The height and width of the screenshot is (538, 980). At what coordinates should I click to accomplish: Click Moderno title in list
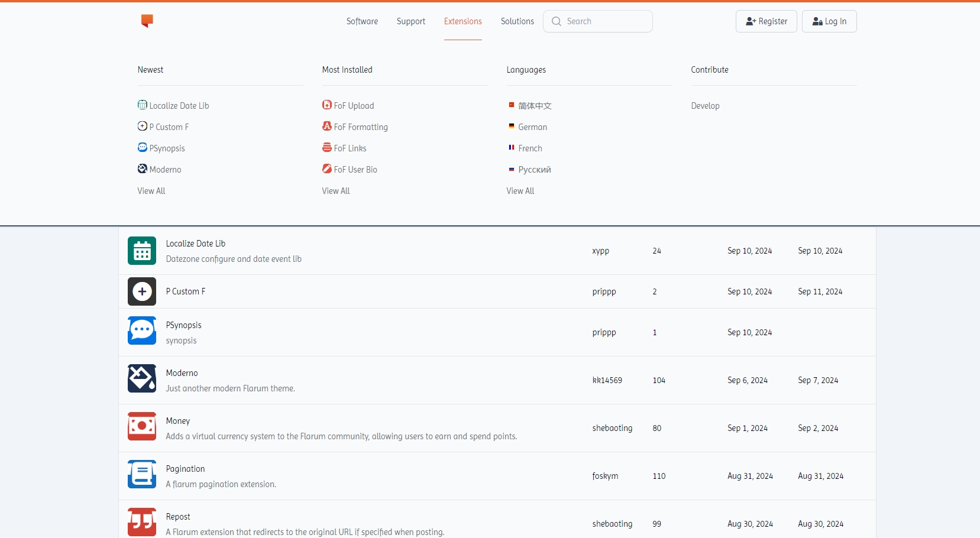coord(182,373)
